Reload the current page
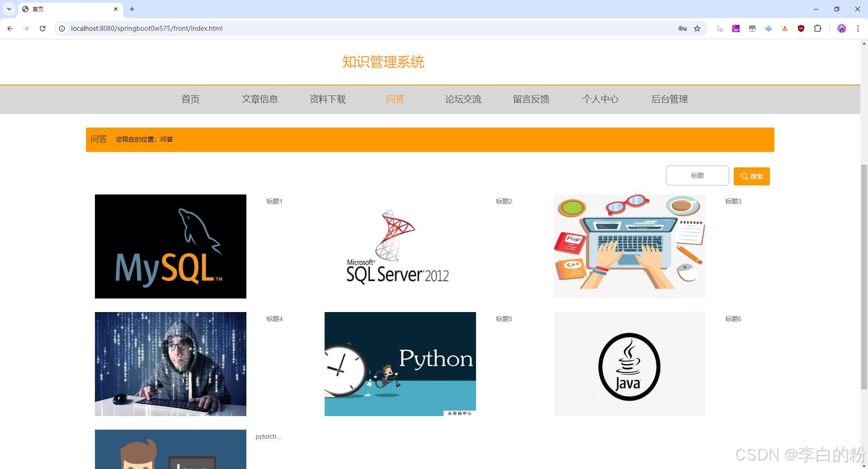This screenshot has height=469, width=868. tap(42, 28)
